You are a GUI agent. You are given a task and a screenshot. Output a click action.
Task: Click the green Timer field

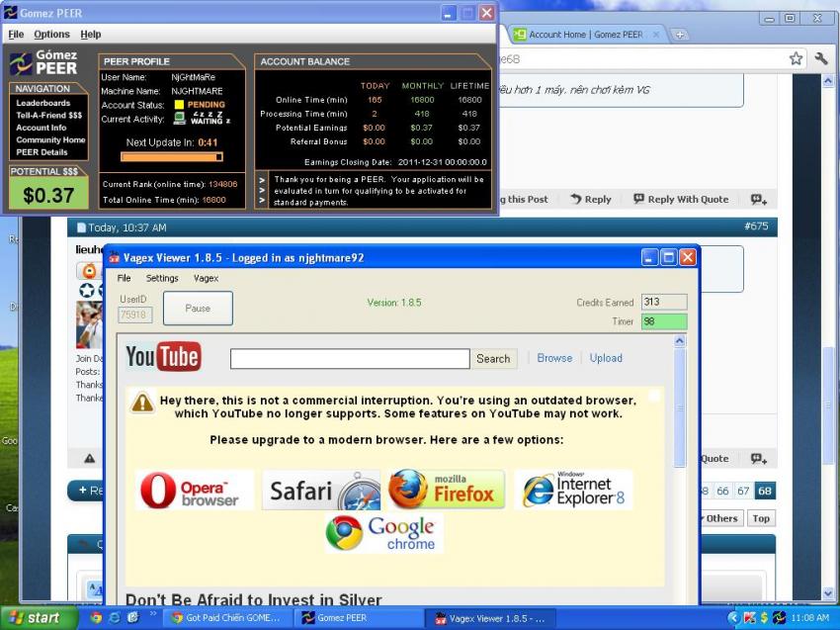tap(664, 321)
